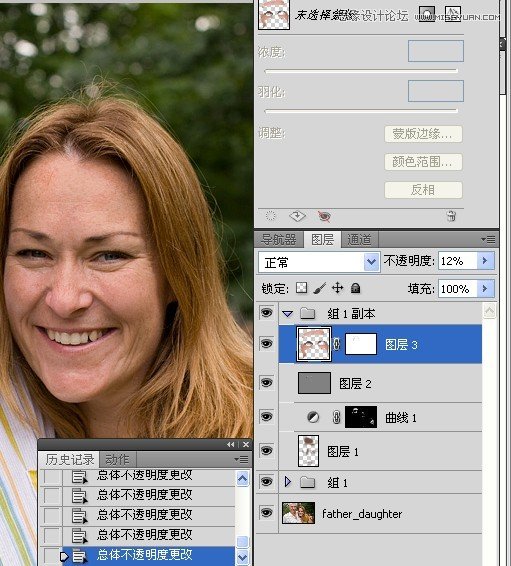511x566 pixels.
Task: Click layers list scroll up arrow
Action: tap(489, 311)
